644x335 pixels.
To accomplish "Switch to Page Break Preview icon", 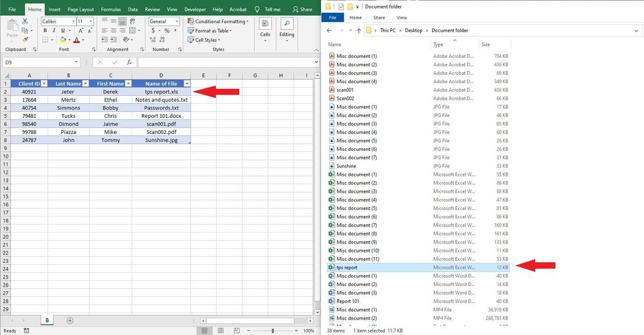I will tap(237, 330).
